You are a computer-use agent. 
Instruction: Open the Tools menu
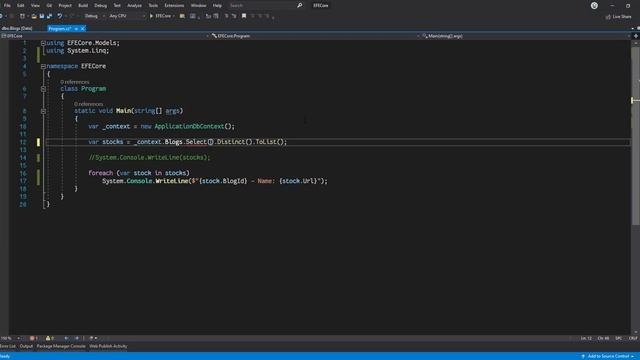153,5
